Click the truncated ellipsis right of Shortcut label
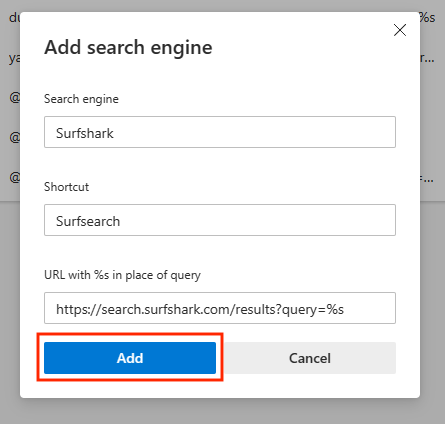 click(x=427, y=179)
